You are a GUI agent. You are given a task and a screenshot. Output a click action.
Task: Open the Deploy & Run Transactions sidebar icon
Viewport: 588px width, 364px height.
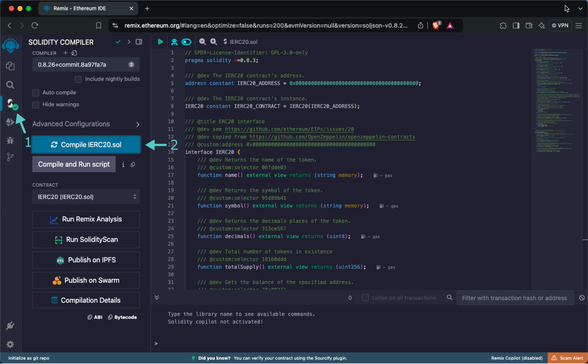[x=10, y=122]
